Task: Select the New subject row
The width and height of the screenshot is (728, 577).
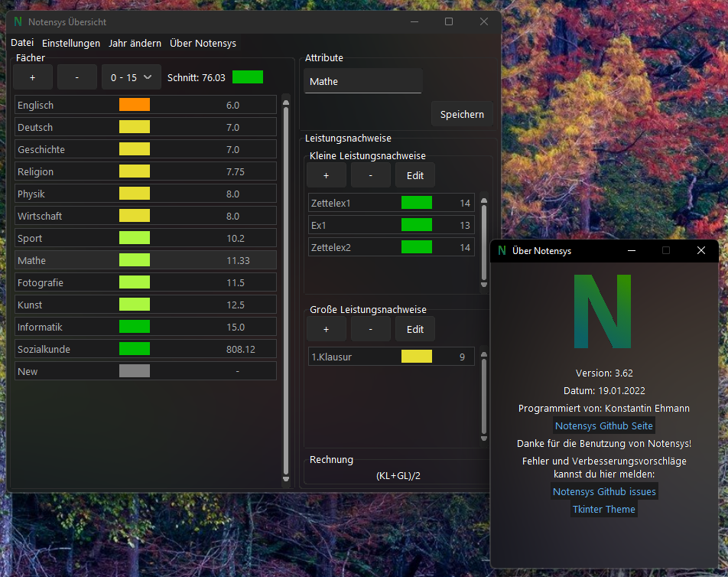Action: pos(146,371)
